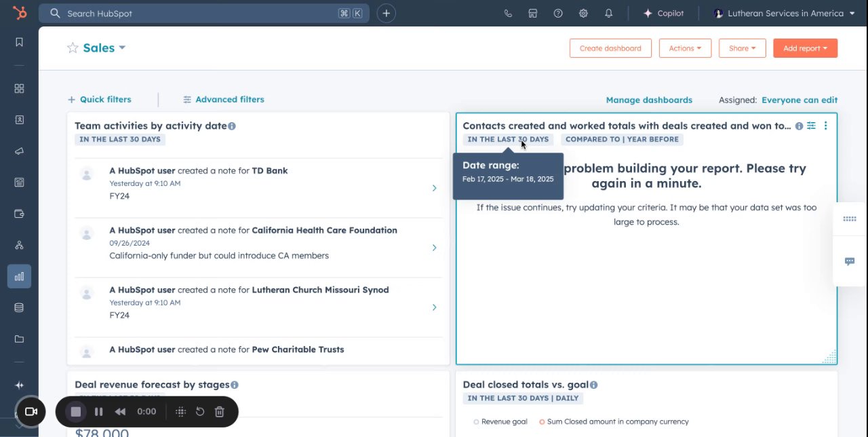Click the phone calling icon

click(508, 14)
